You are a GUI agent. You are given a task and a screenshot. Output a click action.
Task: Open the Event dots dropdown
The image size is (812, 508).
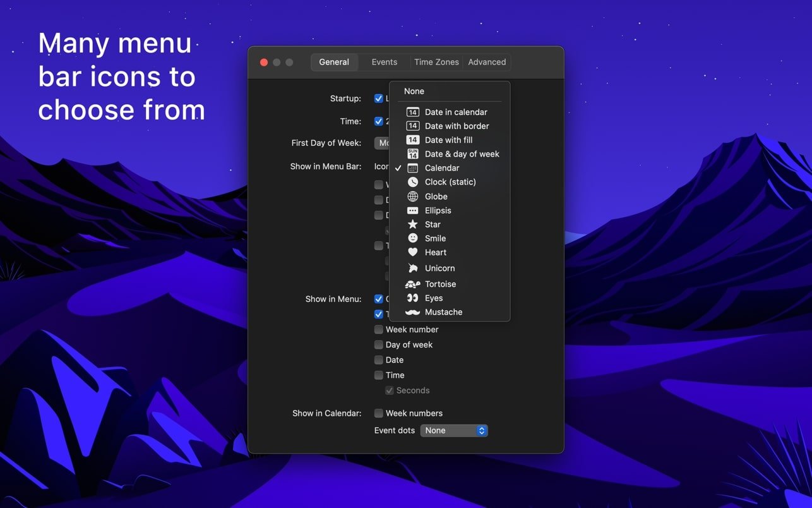454,430
